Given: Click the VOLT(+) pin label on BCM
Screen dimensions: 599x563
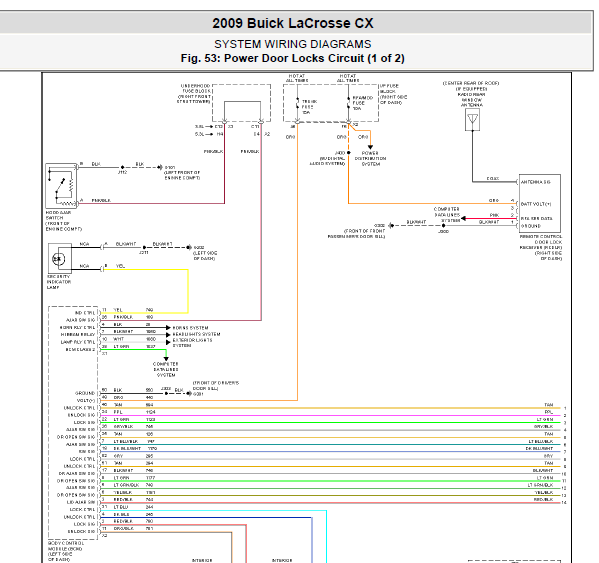Looking at the screenshot, I should pyautogui.click(x=86, y=400).
